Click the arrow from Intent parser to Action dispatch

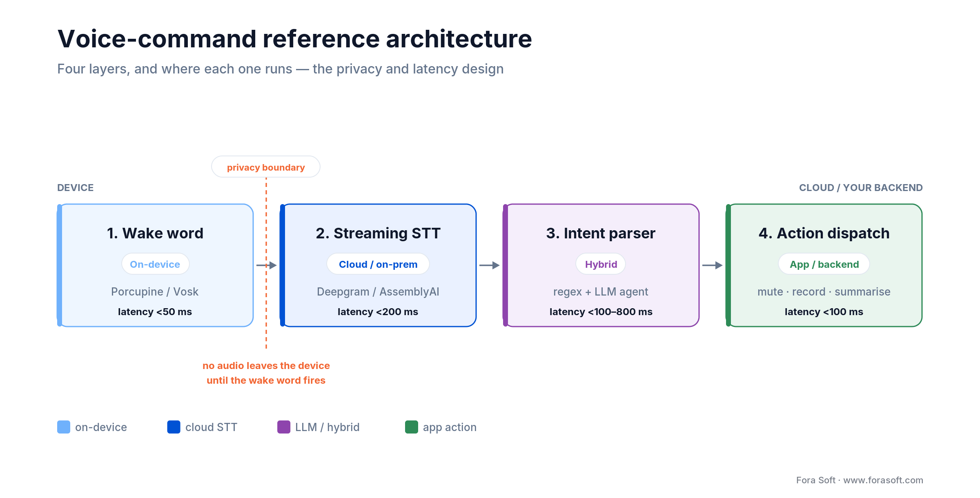coord(713,265)
